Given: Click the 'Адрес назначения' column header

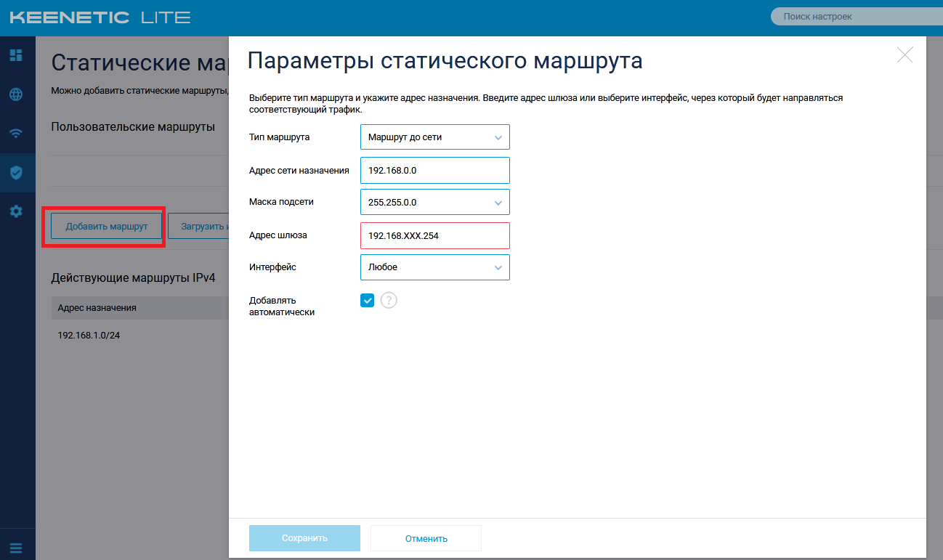Looking at the screenshot, I should pyautogui.click(x=97, y=307).
